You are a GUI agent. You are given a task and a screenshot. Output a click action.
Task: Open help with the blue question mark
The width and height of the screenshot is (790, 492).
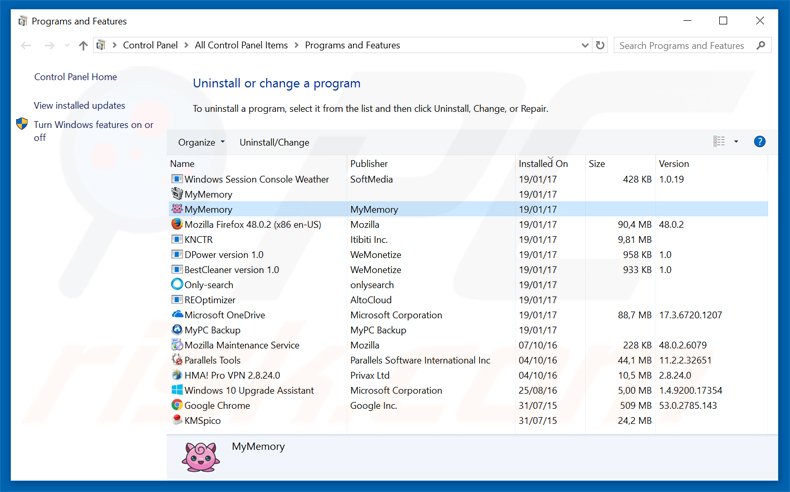click(x=759, y=142)
